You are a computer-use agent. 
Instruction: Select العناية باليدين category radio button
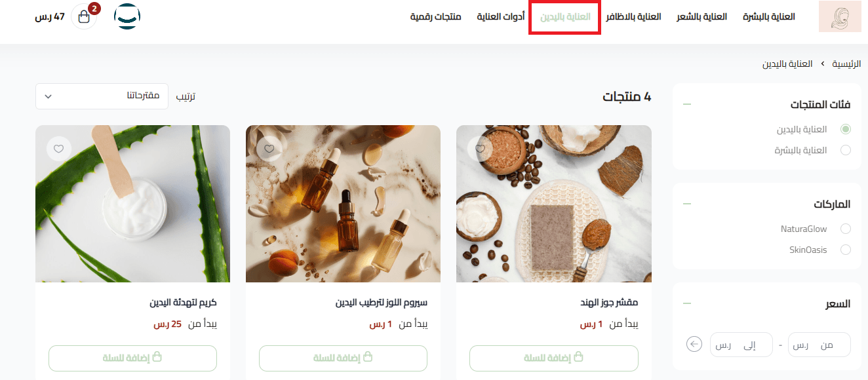(845, 130)
